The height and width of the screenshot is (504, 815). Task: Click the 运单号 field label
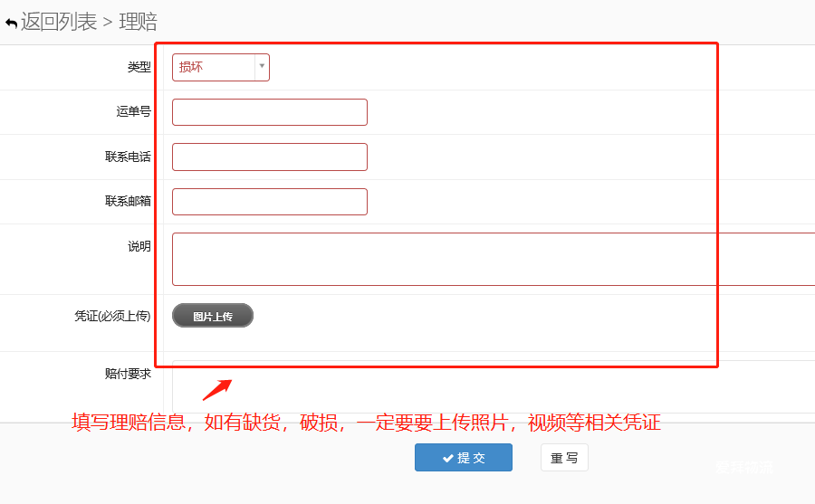click(x=133, y=112)
